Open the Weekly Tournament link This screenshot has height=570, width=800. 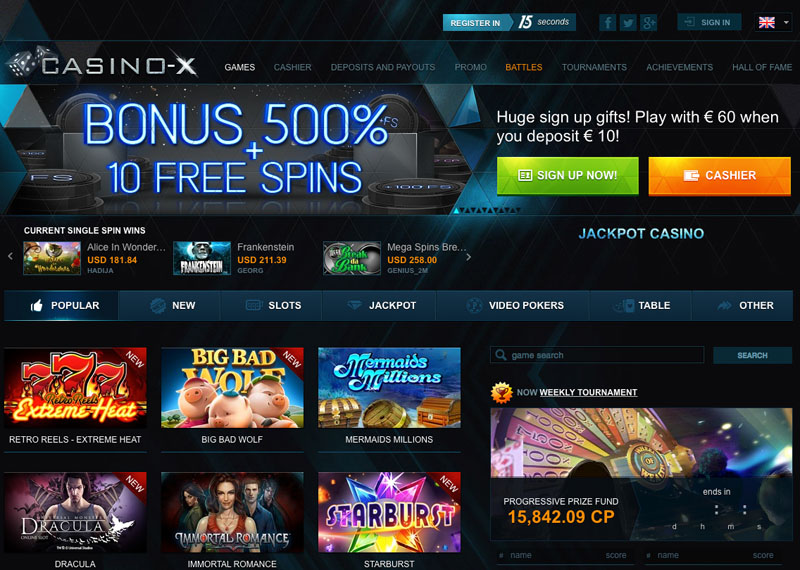[x=588, y=392]
